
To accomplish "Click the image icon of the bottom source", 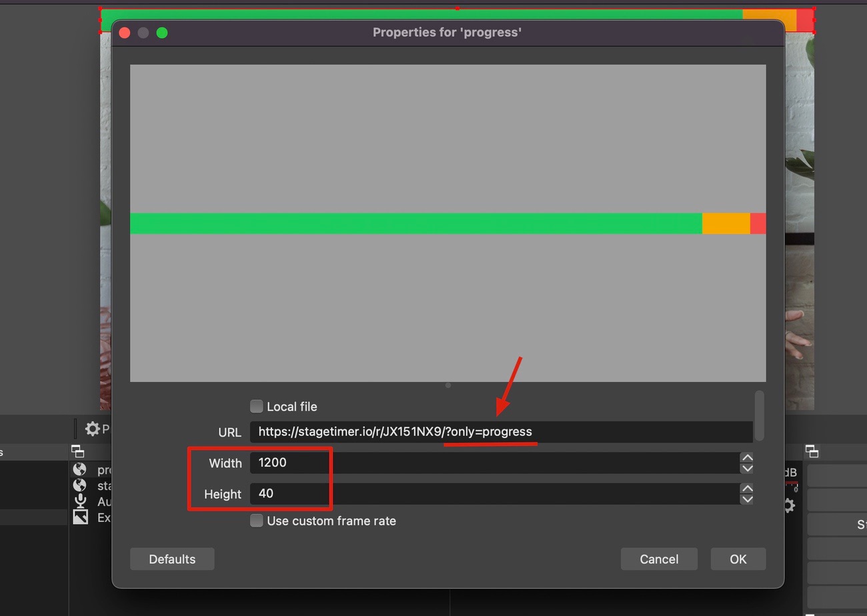I will pyautogui.click(x=80, y=517).
